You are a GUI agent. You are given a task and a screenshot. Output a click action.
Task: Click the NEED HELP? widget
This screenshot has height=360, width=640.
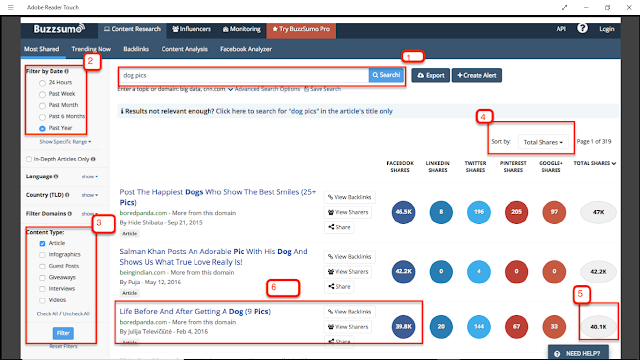tap(578, 353)
